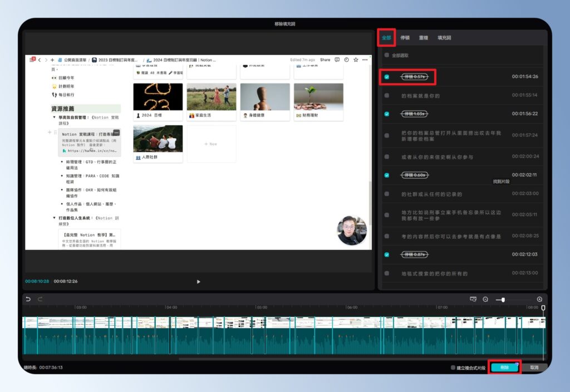Uncheck the 停頓 1.03s pause checkbox

[x=387, y=114]
